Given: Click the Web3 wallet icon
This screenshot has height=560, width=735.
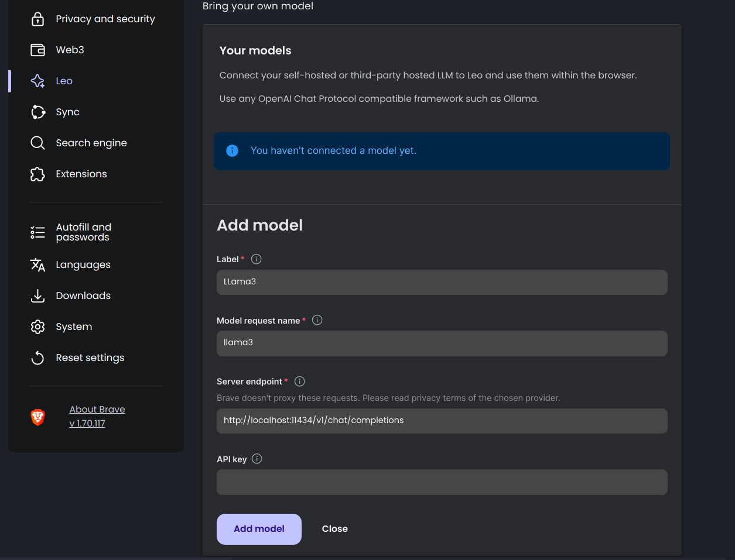Looking at the screenshot, I should coord(37,50).
